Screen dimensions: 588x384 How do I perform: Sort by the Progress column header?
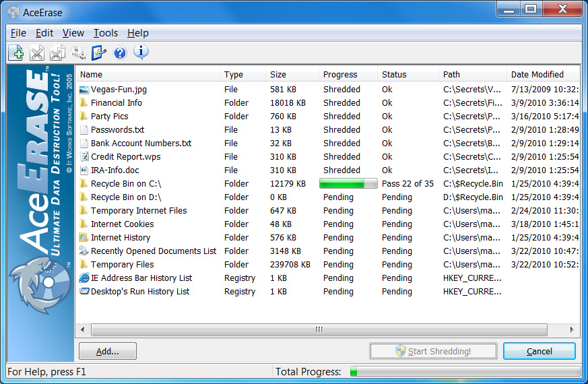point(348,74)
